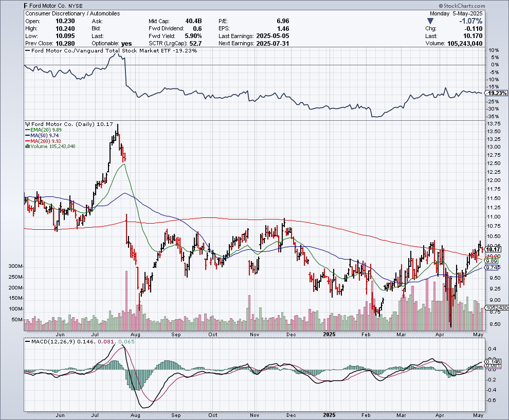Click the 9.74 MA(50) axis tag

pyautogui.click(x=492, y=268)
